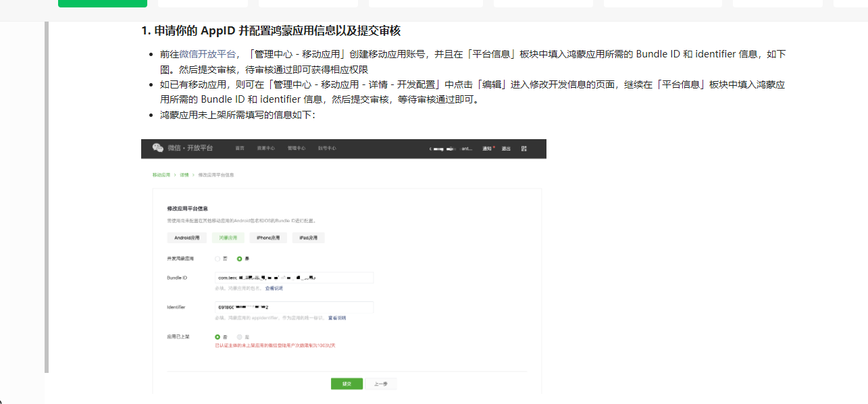Click the Identifier field label
The image size is (868, 404).
click(x=176, y=307)
